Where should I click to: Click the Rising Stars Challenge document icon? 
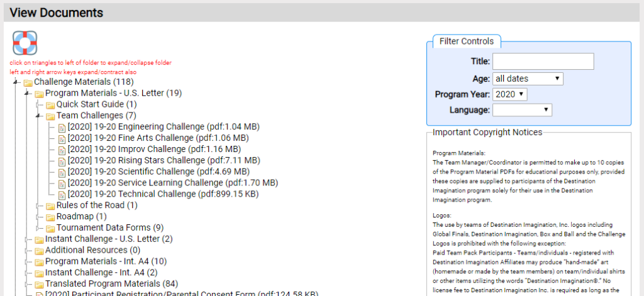62,161
